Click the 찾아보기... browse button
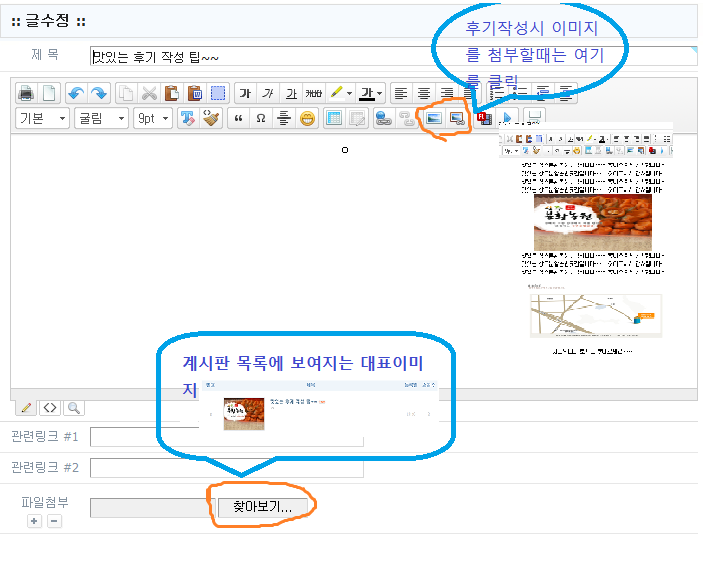This screenshot has height=573, width=720. 256,507
